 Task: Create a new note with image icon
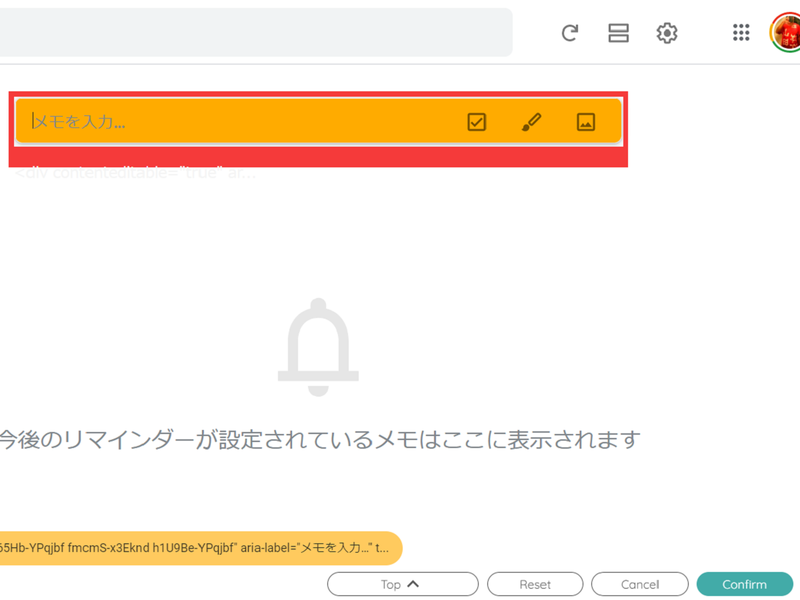tap(586, 122)
